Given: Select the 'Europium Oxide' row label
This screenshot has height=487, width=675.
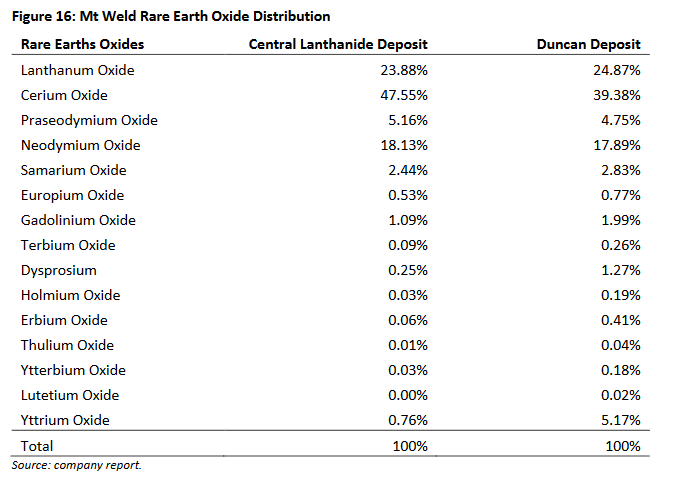Looking at the screenshot, I should [73, 195].
